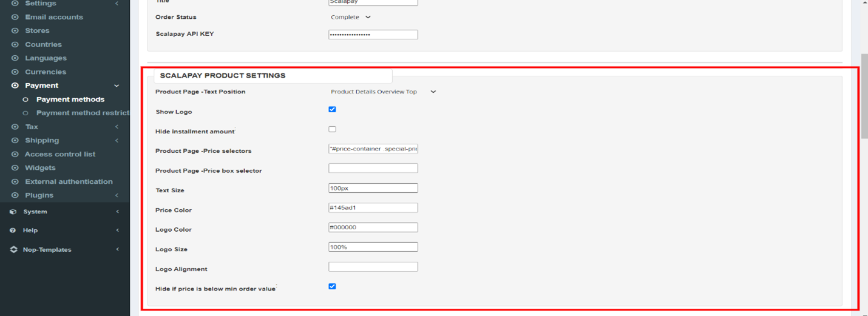Click the Languages circle icon
The height and width of the screenshot is (316, 868).
pyautogui.click(x=15, y=58)
